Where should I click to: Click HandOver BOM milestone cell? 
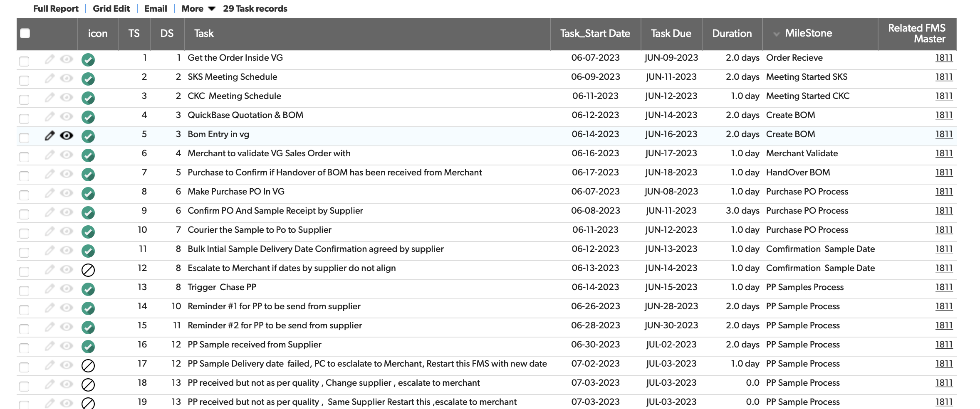(x=798, y=172)
